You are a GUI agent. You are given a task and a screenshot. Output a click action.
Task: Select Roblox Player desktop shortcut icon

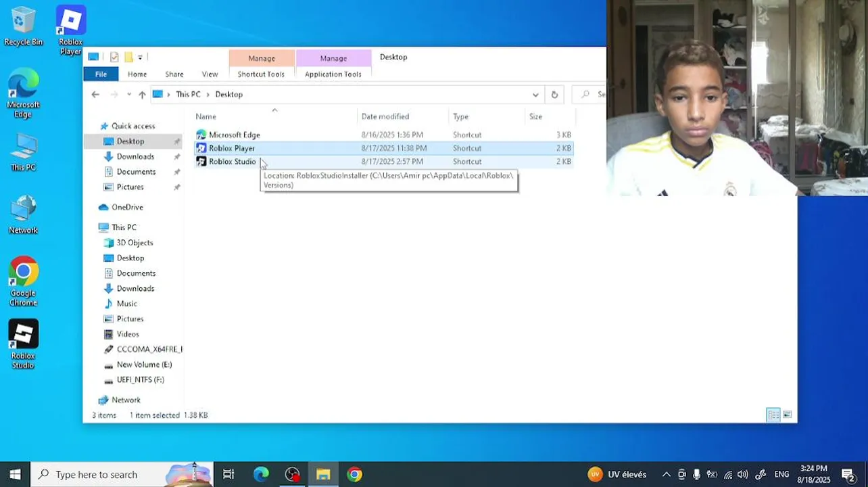point(70,30)
